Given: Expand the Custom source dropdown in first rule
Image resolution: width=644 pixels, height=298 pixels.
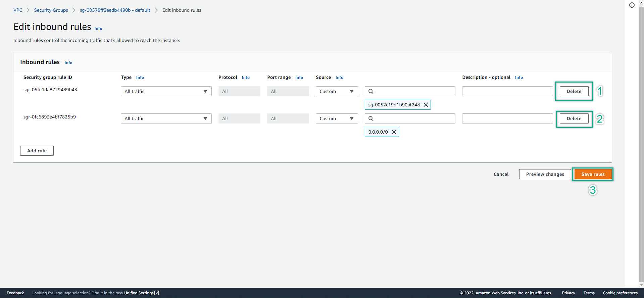Looking at the screenshot, I should [337, 91].
